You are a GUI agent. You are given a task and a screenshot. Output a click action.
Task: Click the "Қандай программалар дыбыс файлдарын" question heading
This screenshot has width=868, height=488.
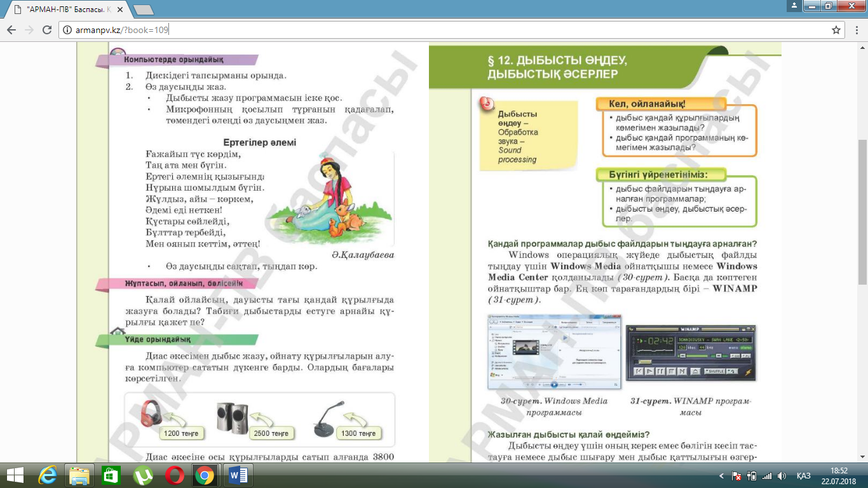tap(622, 244)
